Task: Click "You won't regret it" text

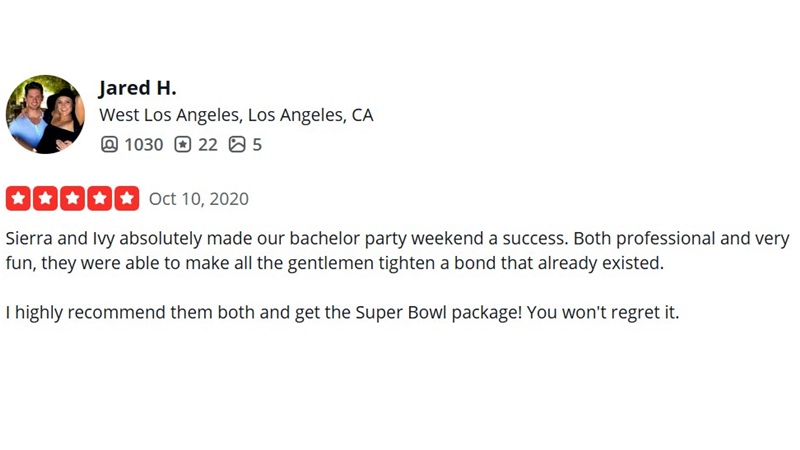Action: click(x=603, y=312)
